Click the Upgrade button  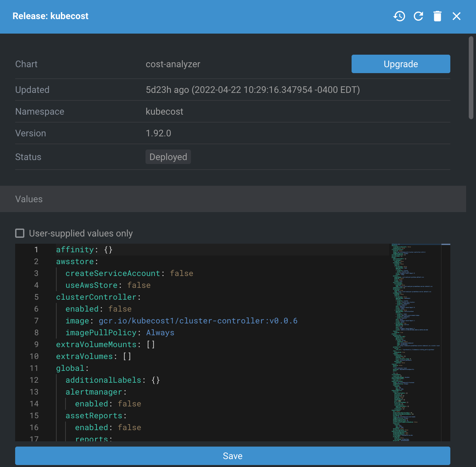click(401, 64)
